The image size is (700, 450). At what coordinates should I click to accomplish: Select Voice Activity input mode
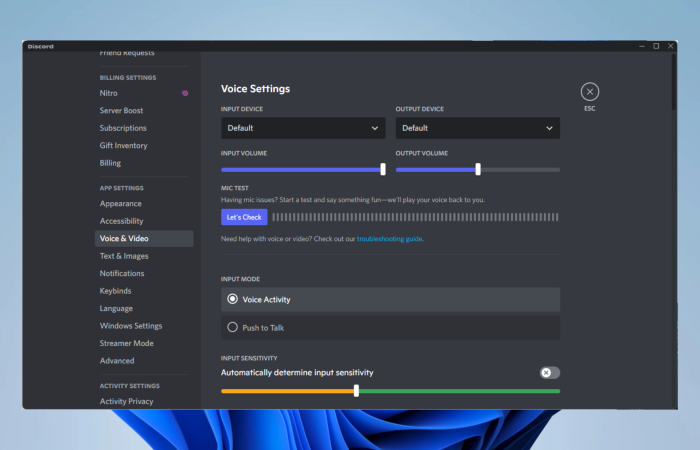tap(390, 300)
